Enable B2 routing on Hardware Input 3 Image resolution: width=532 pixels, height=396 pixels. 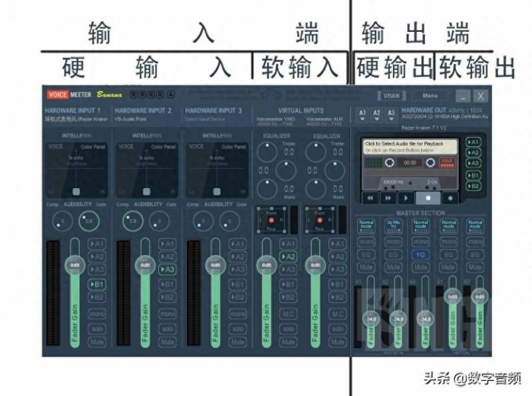coord(237,297)
